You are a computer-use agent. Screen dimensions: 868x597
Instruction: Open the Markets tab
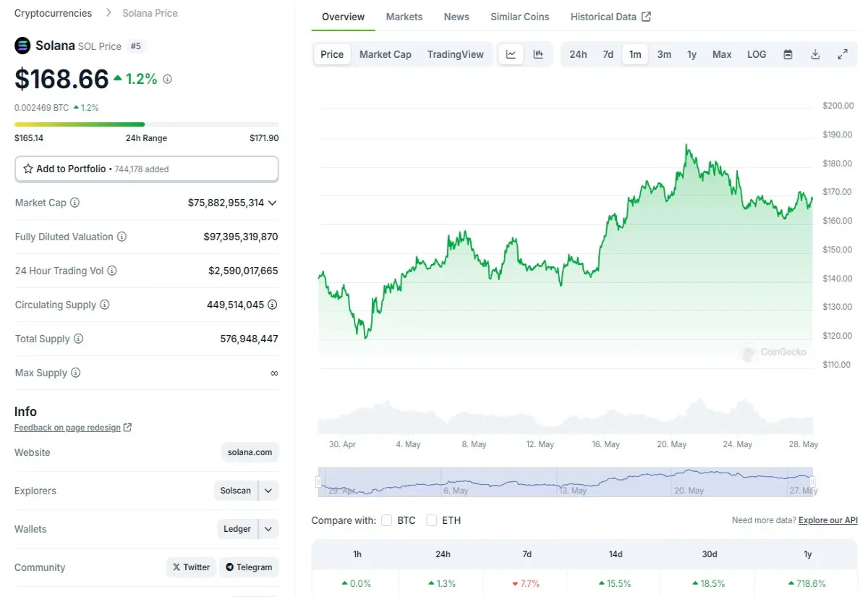point(404,17)
